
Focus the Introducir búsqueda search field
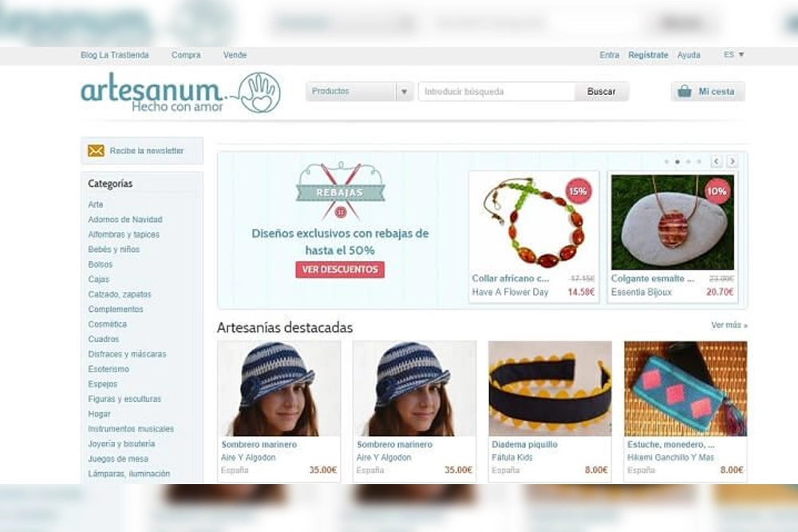pos(496,92)
